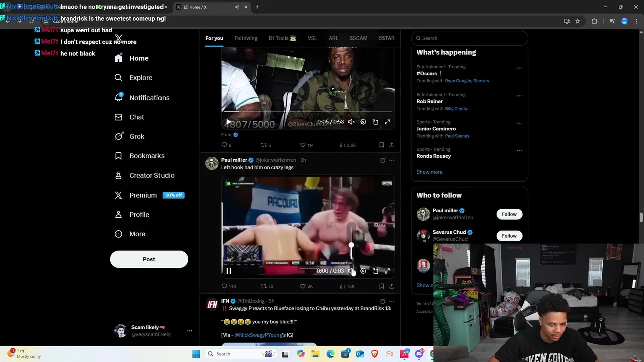Image resolution: width=644 pixels, height=362 pixels.
Task: Open video settings gear on boxing video
Action: [x=363, y=270]
